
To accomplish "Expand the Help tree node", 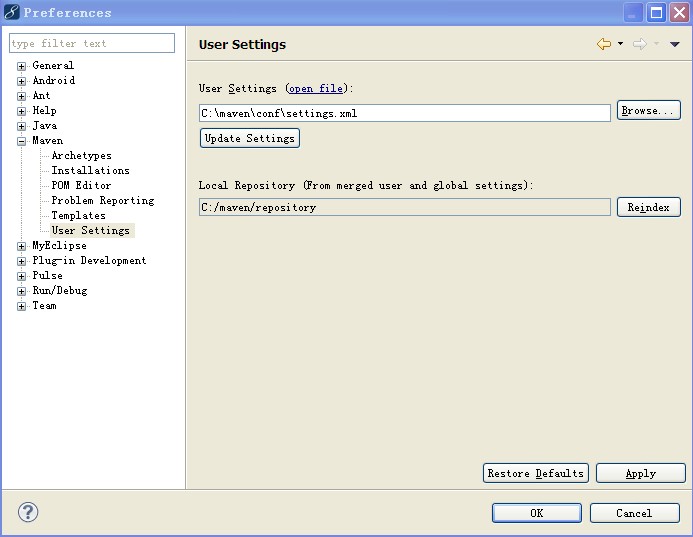I will (x=21, y=111).
